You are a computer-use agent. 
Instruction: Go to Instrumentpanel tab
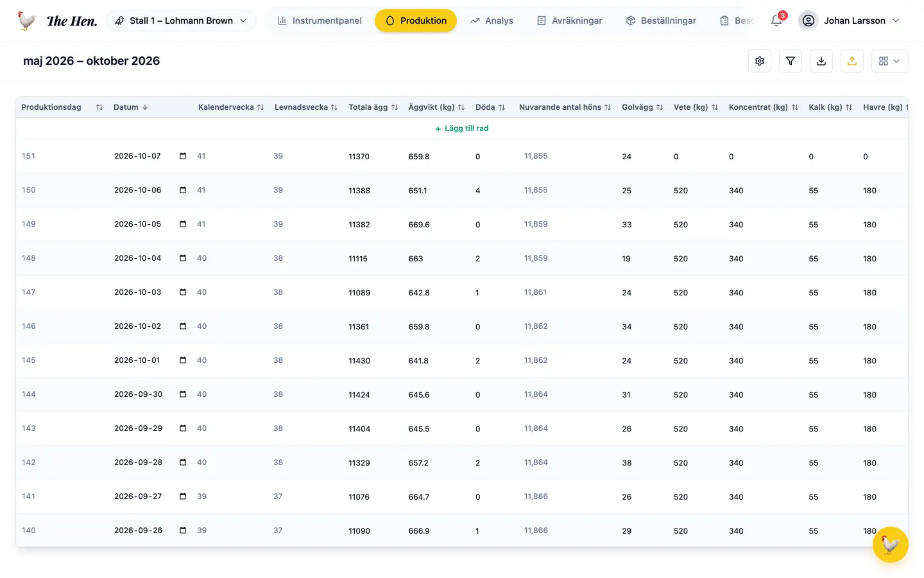pos(320,21)
